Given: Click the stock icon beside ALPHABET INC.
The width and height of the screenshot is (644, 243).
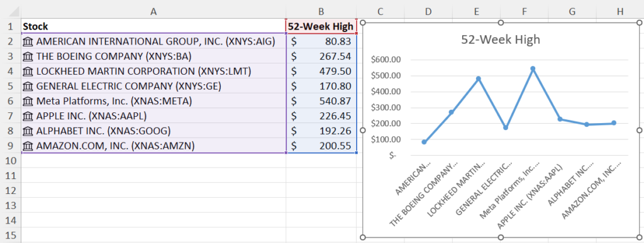Looking at the screenshot, I should pyautogui.click(x=28, y=131).
